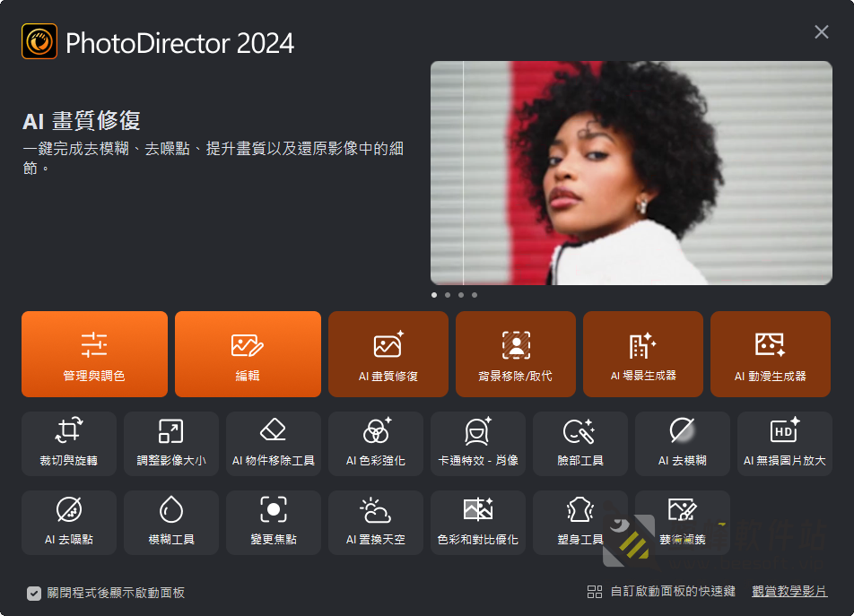Select AI 去模糊 tool

(x=683, y=444)
